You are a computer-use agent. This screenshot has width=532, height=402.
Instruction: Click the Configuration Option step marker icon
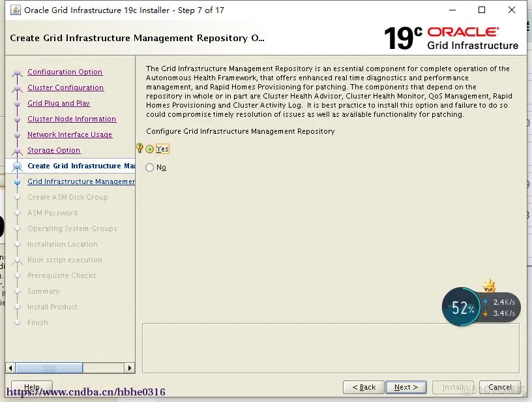(x=18, y=72)
